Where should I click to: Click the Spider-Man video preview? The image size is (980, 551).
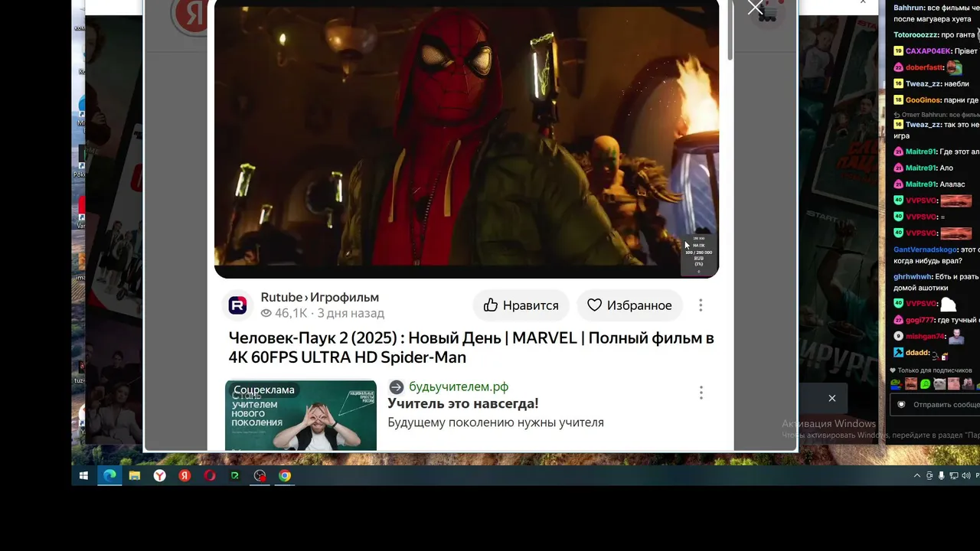click(466, 138)
